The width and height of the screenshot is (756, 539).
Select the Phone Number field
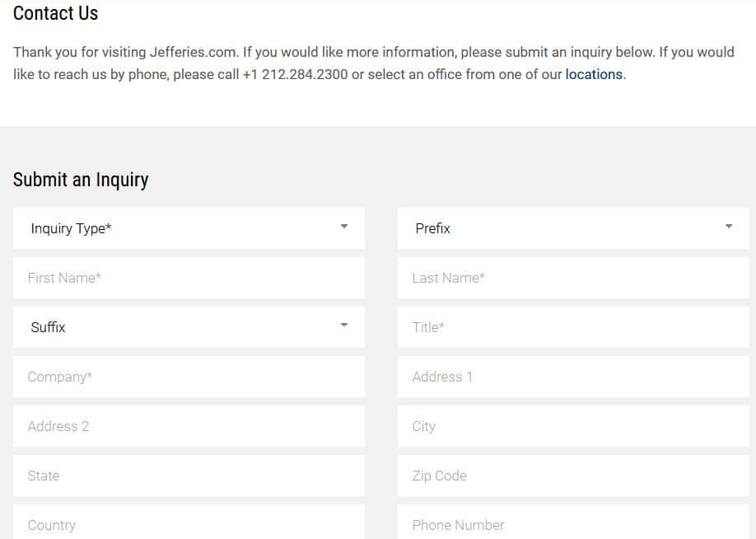572,524
